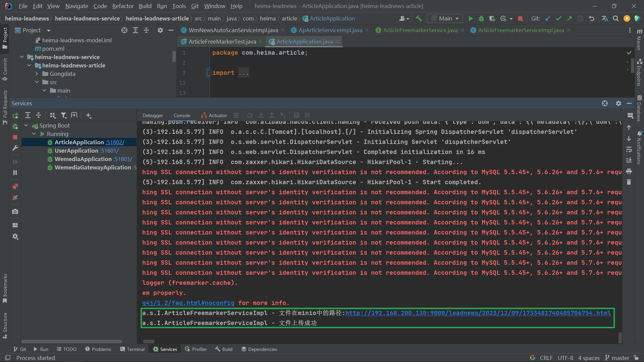Stop the running process with red square
Image resolution: width=644 pixels, height=362 pixels.
click(520, 18)
